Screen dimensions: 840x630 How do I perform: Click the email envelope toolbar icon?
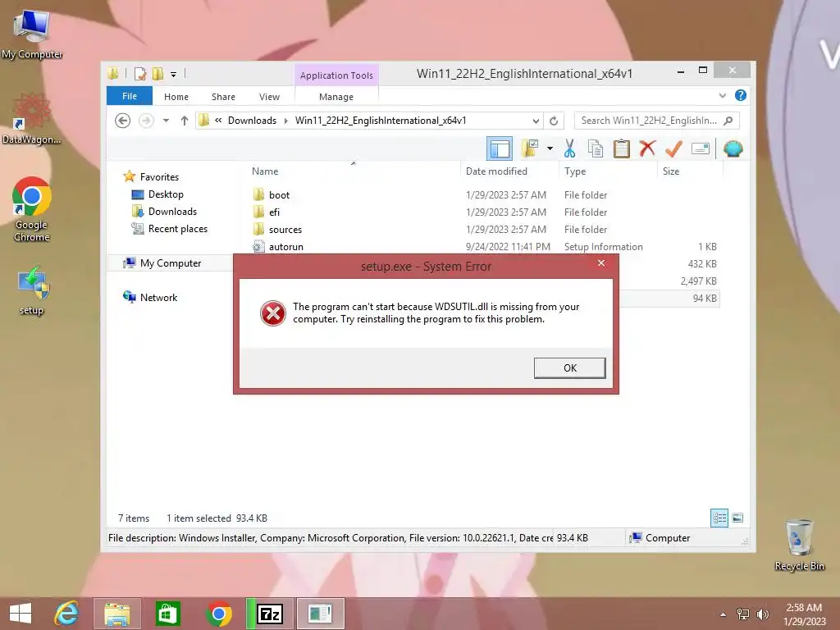tap(701, 148)
